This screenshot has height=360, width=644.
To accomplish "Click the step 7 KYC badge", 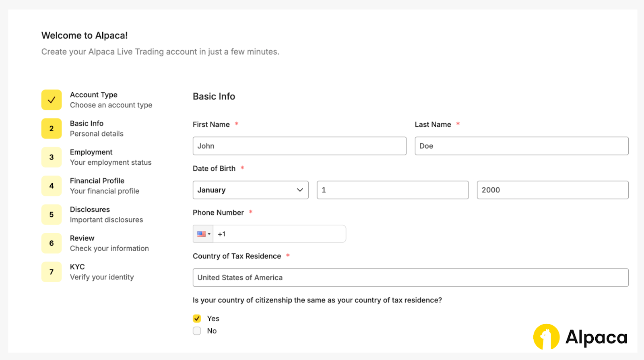I will tap(52, 272).
